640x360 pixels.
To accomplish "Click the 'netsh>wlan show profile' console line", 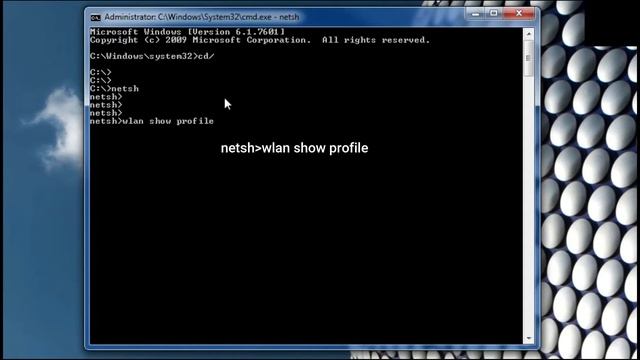I will [x=152, y=121].
